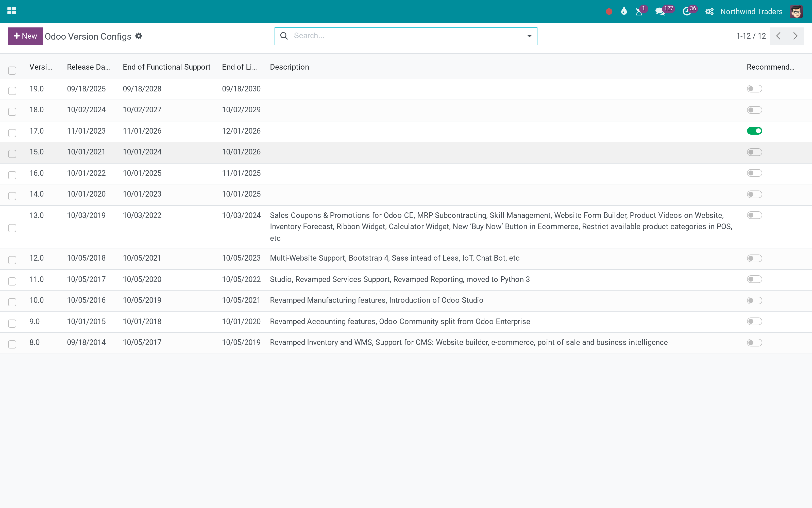812x508 pixels.
Task: Select the checkbox for version 17.0
Action: click(12, 133)
